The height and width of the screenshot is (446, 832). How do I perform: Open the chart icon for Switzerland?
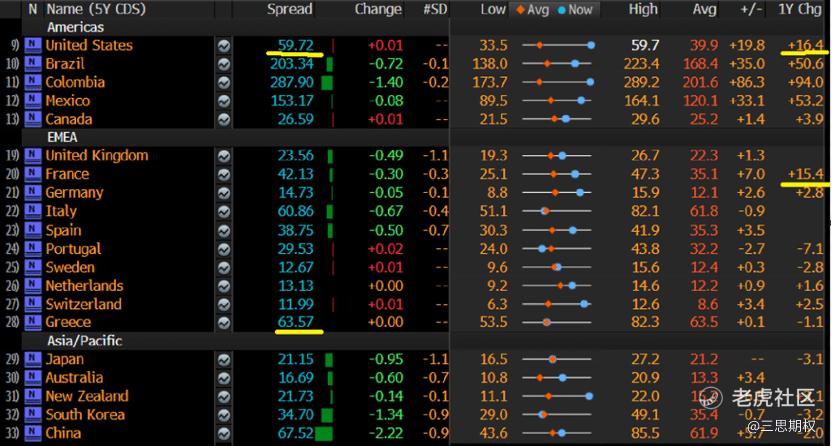224,304
